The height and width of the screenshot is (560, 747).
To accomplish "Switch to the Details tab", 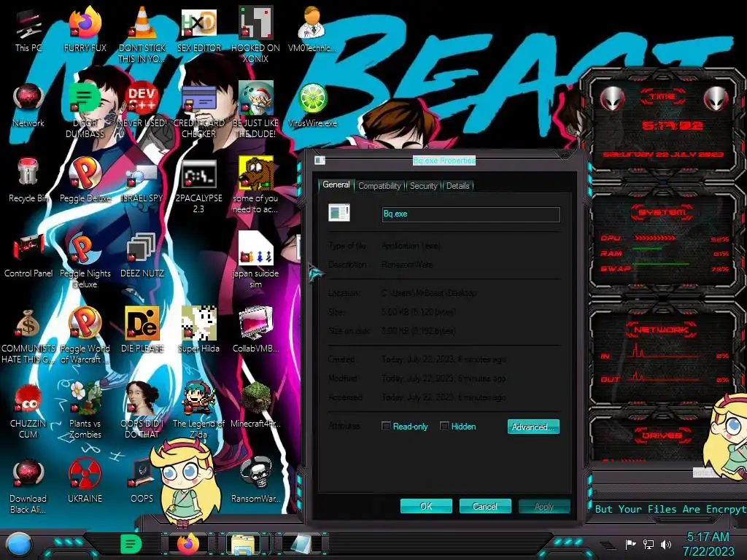I will tap(458, 186).
